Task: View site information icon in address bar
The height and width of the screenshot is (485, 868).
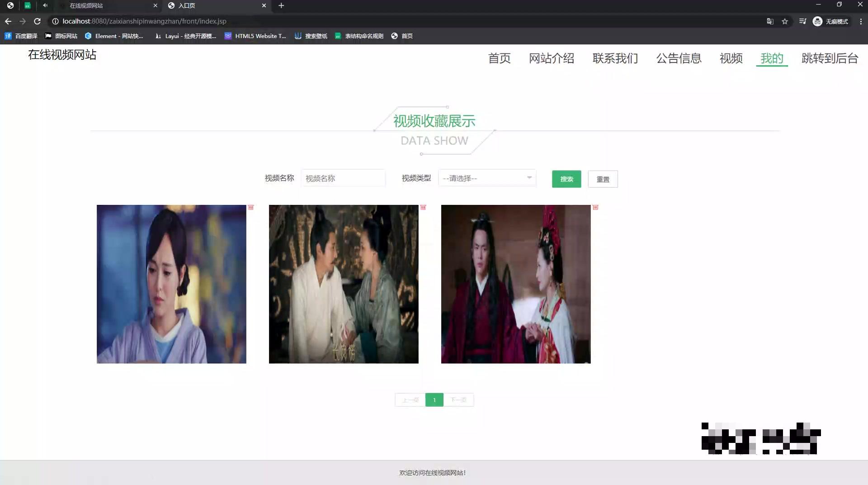Action: (55, 21)
